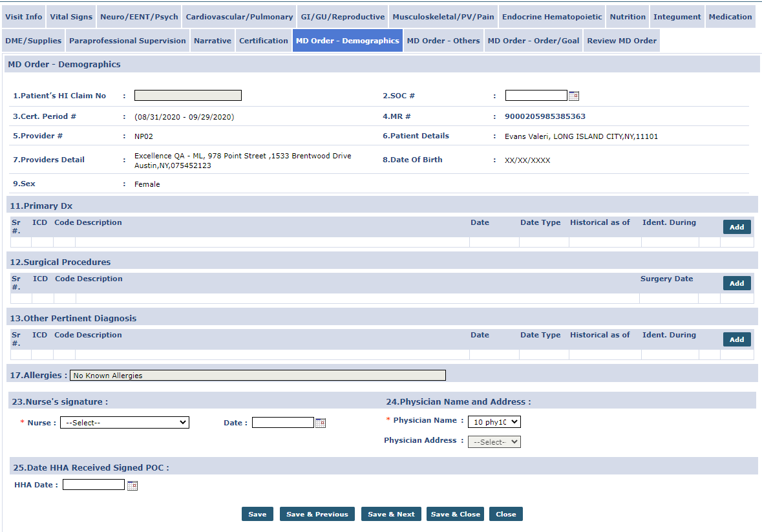Screen dimensions: 762x532
Task: Open calendar icon beside nurse signature Date
Action: click(x=321, y=423)
